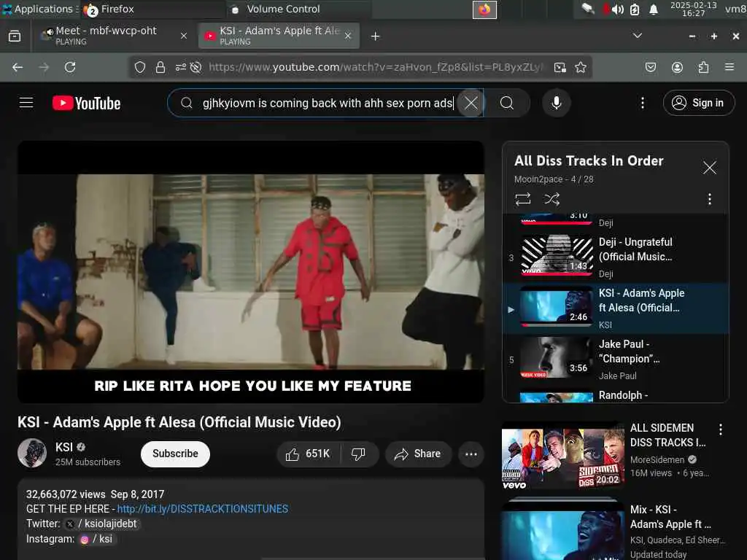Image resolution: width=747 pixels, height=560 pixels.
Task: Open KSI channel avatar
Action: [x=32, y=453]
